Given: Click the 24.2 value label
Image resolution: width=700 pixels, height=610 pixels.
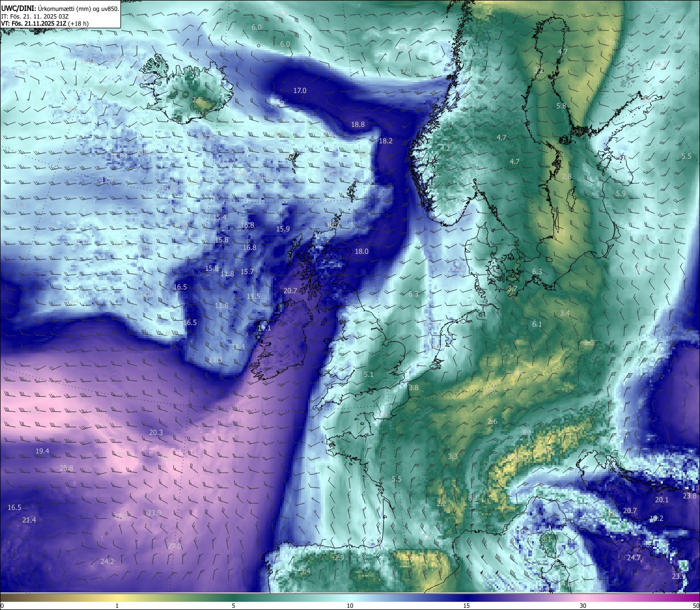Looking at the screenshot, I should (x=107, y=562).
